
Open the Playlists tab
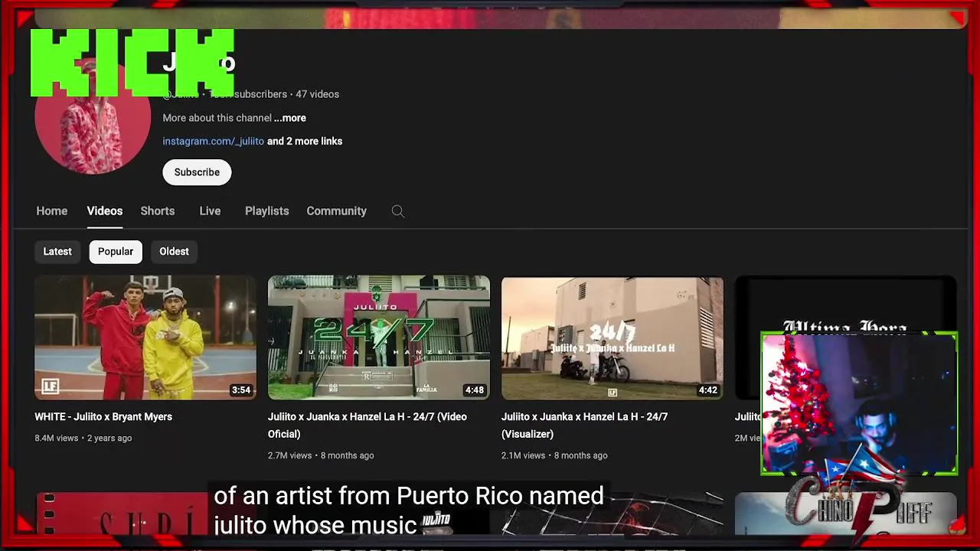click(266, 211)
